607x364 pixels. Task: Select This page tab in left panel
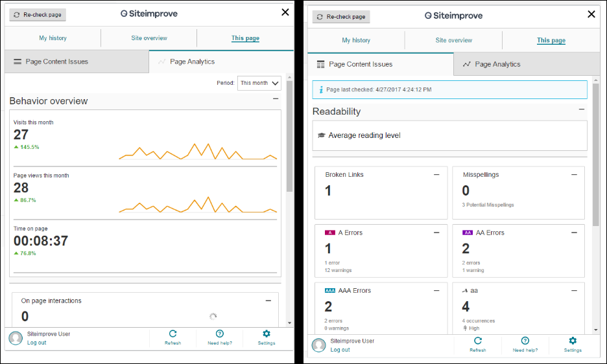(245, 38)
